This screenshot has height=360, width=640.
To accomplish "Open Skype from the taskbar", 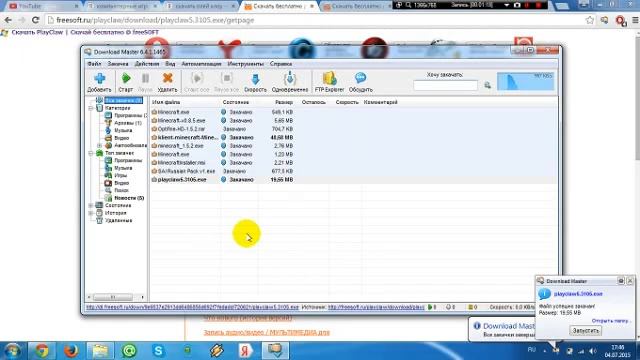I will [x=158, y=351].
